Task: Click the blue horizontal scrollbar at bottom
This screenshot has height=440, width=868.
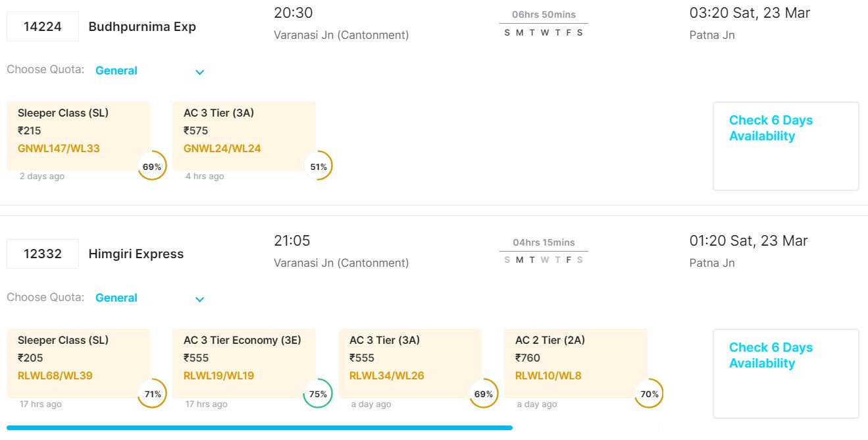Action: point(259,427)
